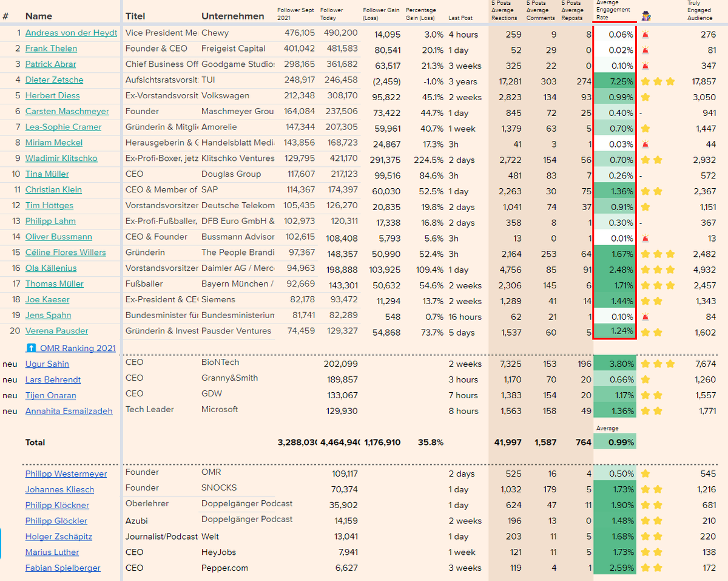This screenshot has width=728, height=581.
Task: Click the Average Engagement Rate header
Action: (614, 10)
